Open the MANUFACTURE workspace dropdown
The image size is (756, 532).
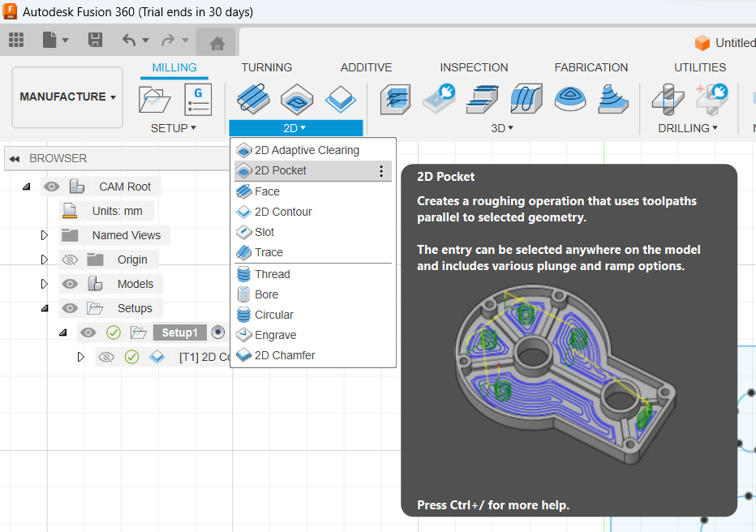point(67,97)
